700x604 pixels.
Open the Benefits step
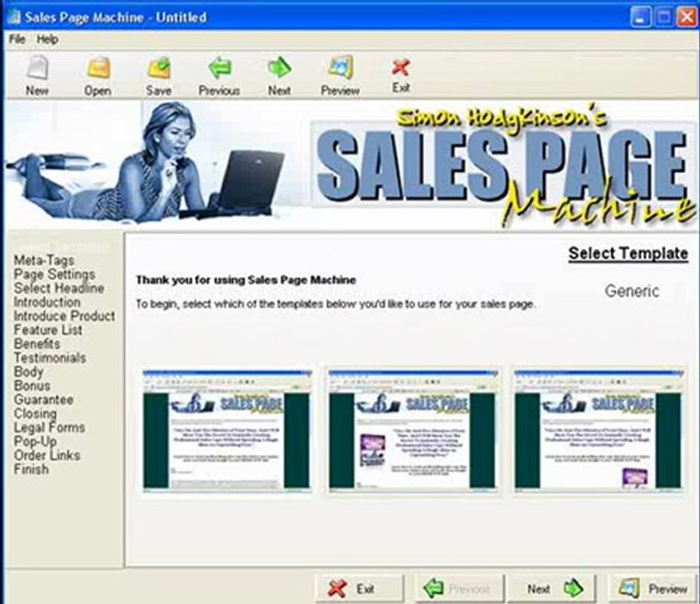coord(37,343)
